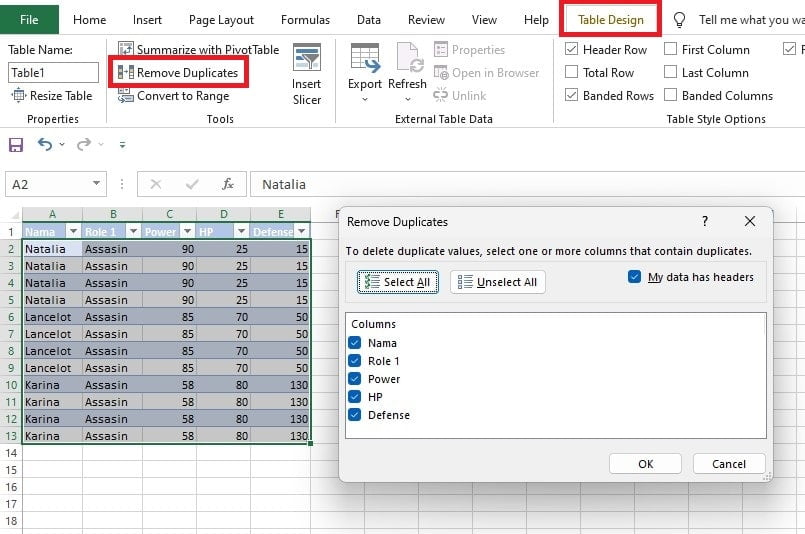Image resolution: width=805 pixels, height=534 pixels.
Task: Click the dialog help question mark
Action: click(705, 221)
